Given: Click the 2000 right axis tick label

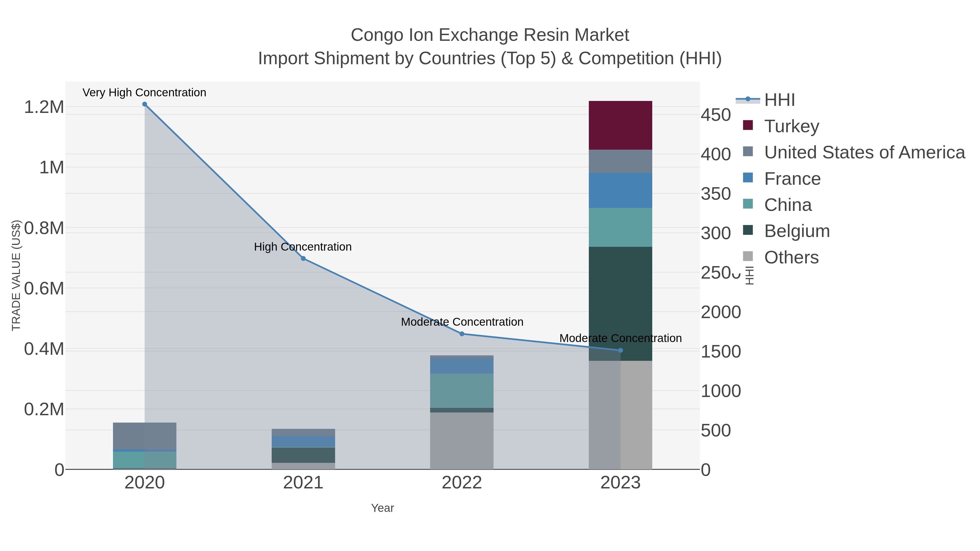Looking at the screenshot, I should pyautogui.click(x=721, y=312).
